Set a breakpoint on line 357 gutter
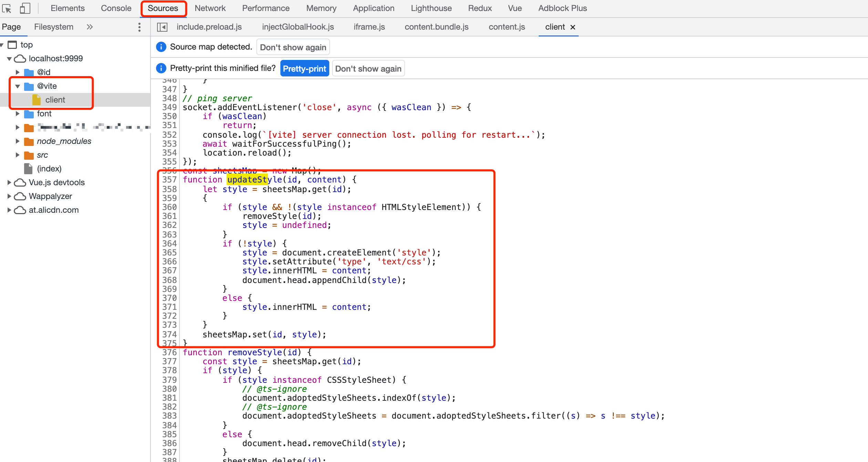 tap(169, 179)
